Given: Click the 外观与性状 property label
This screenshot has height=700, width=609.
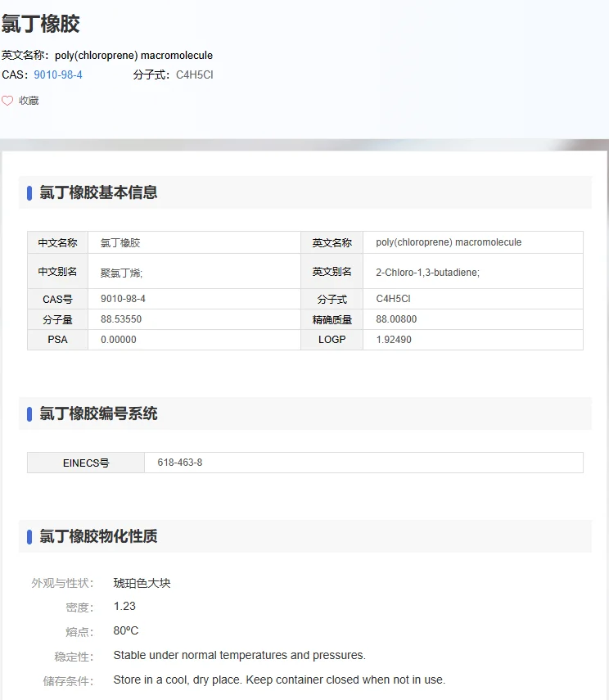Looking at the screenshot, I should 62,583.
